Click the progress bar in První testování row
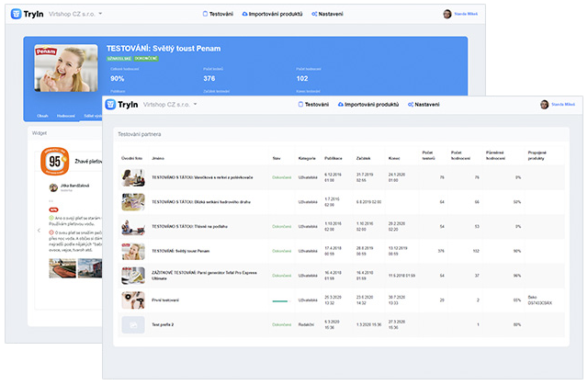Image resolution: width=588 pixels, height=385 pixels. [280, 301]
